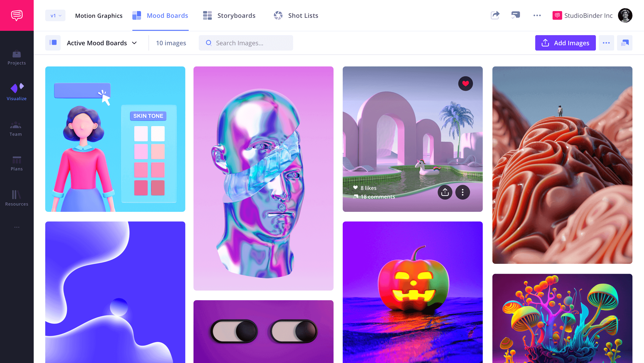The image size is (644, 363).
Task: Click the Add Images button
Action: (567, 43)
